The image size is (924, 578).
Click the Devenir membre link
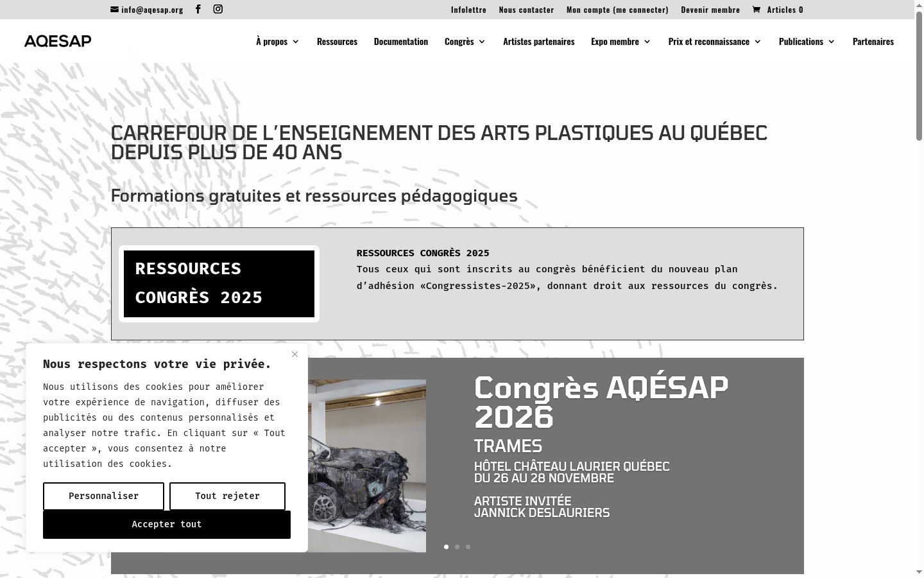tap(710, 10)
